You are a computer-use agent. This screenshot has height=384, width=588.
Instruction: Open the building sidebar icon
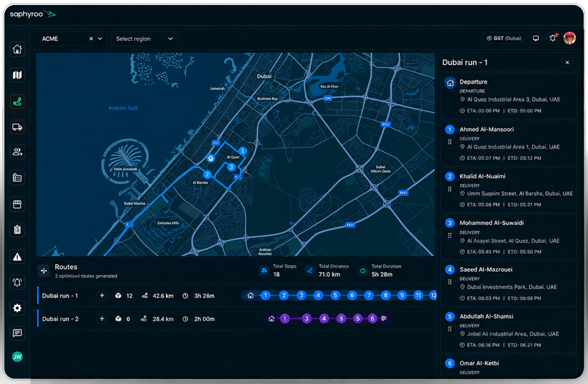coord(17,177)
